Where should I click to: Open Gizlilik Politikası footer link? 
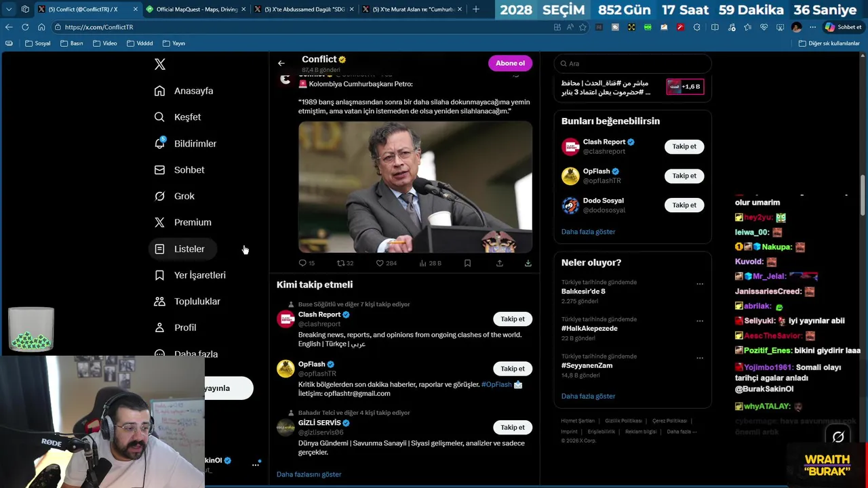(x=623, y=421)
